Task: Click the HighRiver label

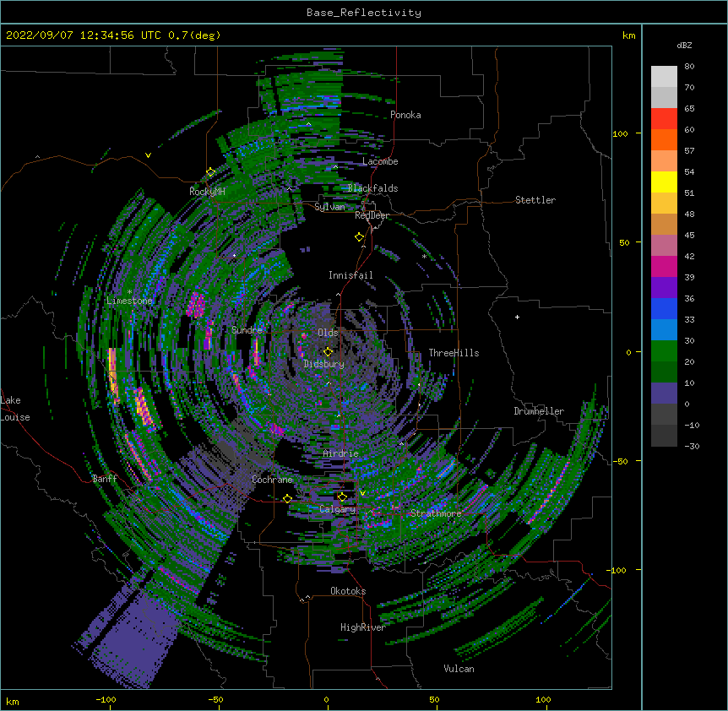Action: [x=363, y=627]
